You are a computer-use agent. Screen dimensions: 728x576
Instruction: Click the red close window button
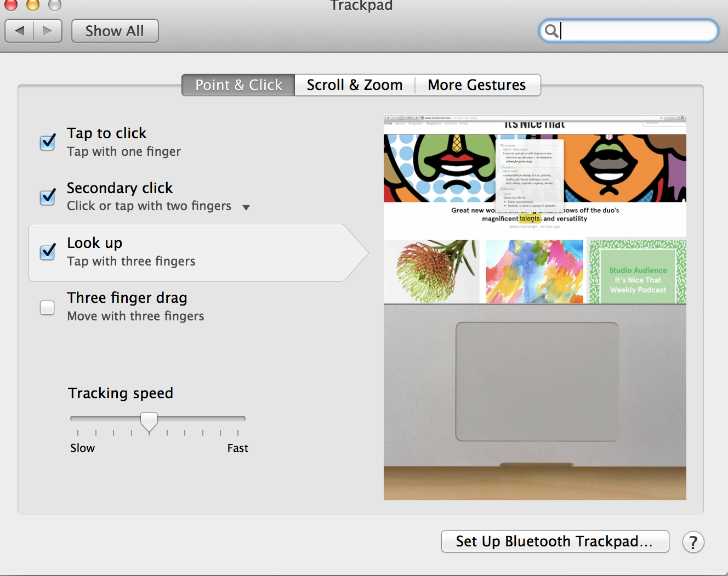(12, 5)
